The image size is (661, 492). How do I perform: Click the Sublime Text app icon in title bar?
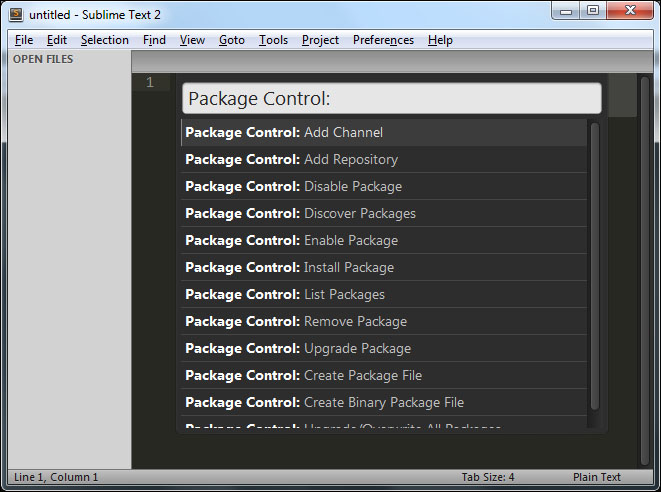[16, 14]
